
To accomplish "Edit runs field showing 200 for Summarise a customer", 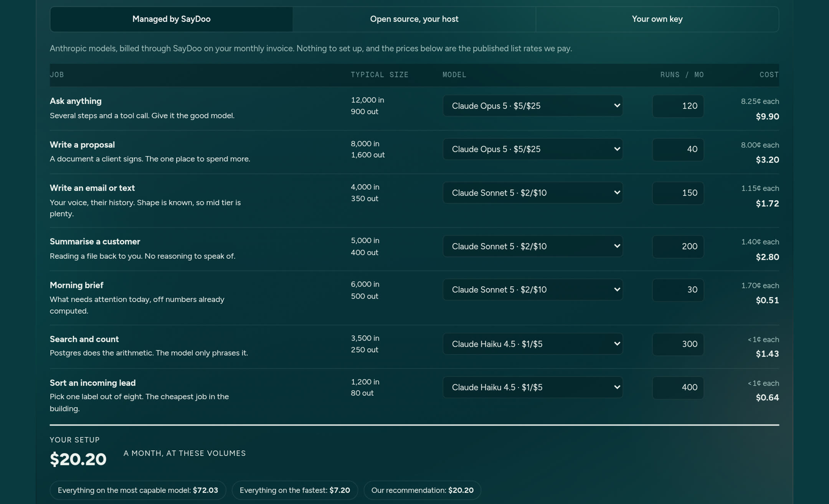I will (x=678, y=247).
